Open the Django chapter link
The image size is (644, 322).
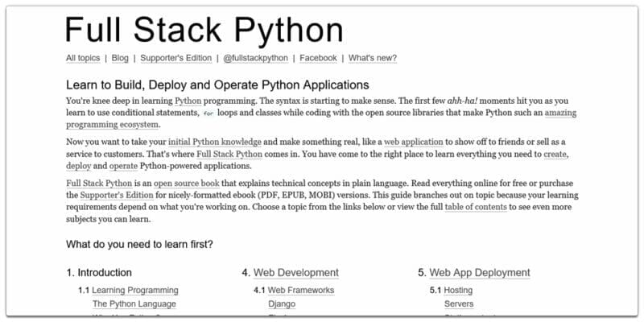click(x=282, y=304)
